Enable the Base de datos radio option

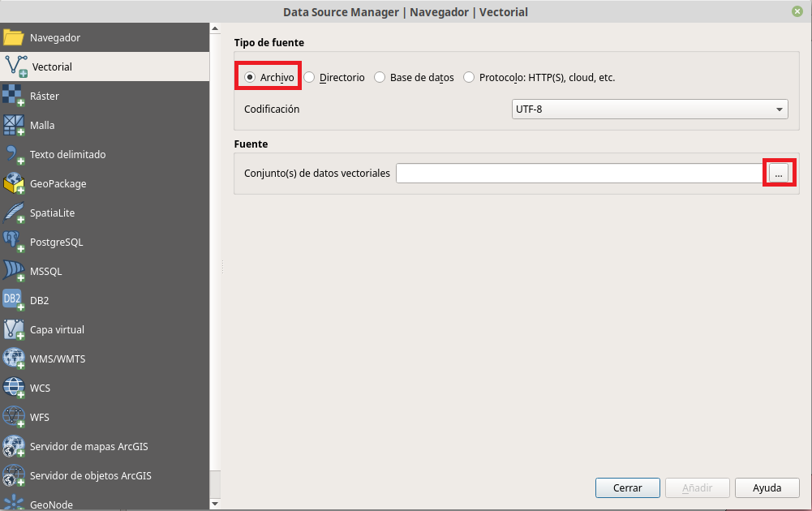click(380, 78)
